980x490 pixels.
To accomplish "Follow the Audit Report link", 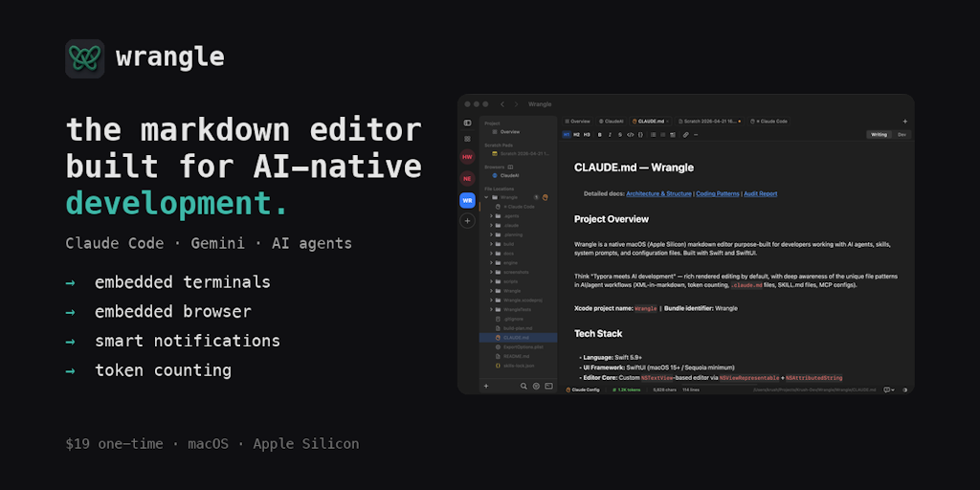I will click(x=760, y=193).
